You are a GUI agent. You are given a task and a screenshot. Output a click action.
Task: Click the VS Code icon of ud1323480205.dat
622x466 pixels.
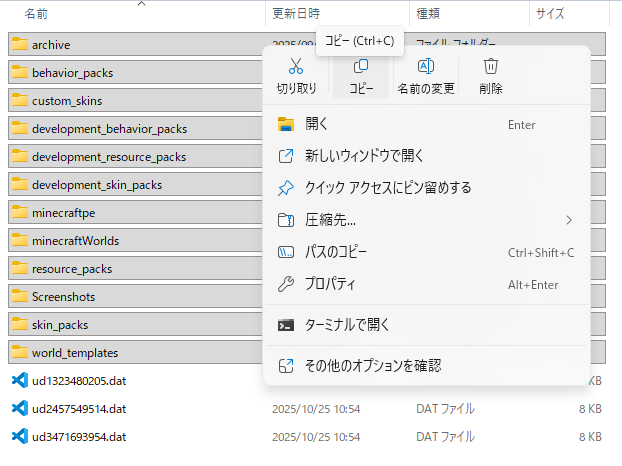coord(18,381)
